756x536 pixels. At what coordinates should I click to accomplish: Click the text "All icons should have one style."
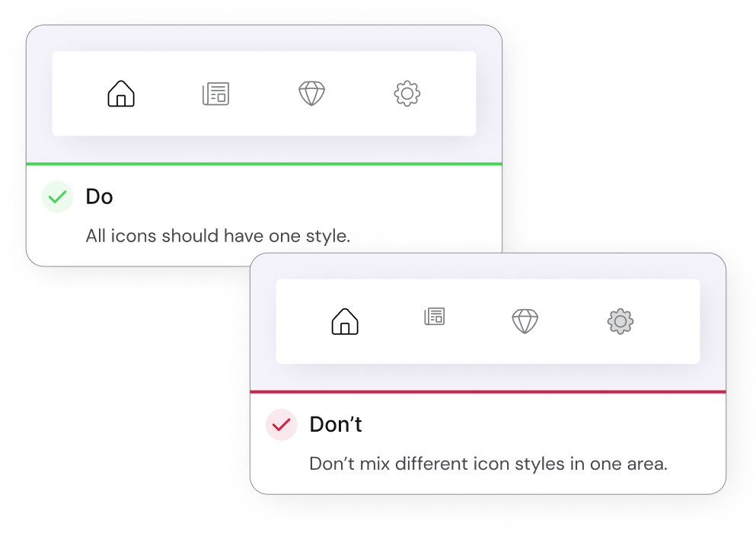(218, 236)
